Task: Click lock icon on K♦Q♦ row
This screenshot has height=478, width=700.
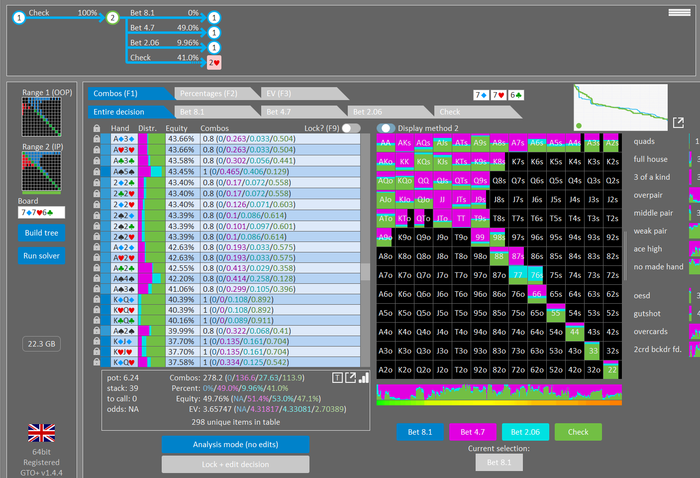Action: (96, 299)
